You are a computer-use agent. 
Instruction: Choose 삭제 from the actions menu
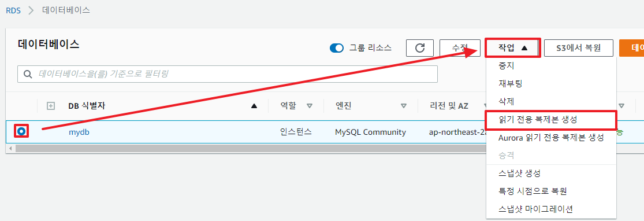506,101
